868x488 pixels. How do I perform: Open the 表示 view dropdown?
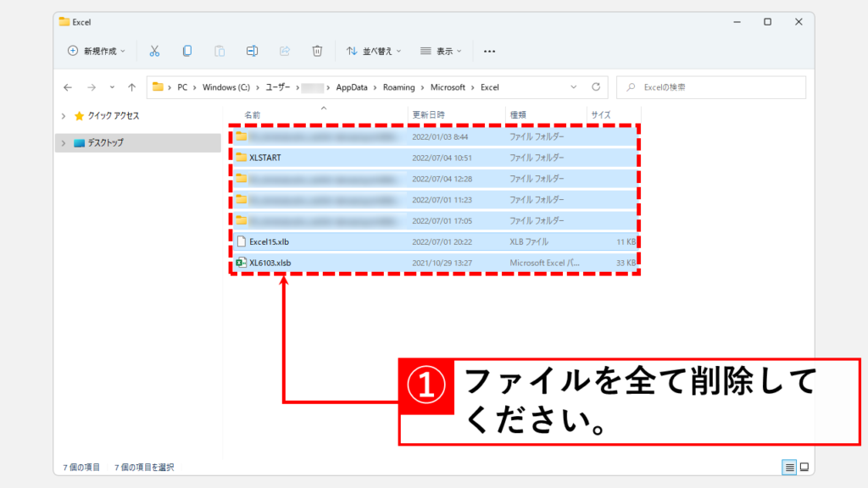[x=442, y=51]
